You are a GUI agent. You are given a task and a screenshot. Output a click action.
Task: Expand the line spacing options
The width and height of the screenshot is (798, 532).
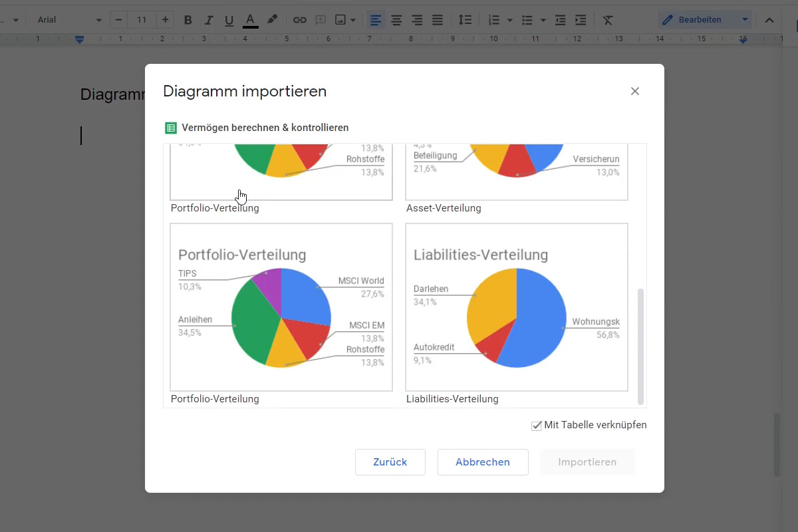[x=465, y=20]
